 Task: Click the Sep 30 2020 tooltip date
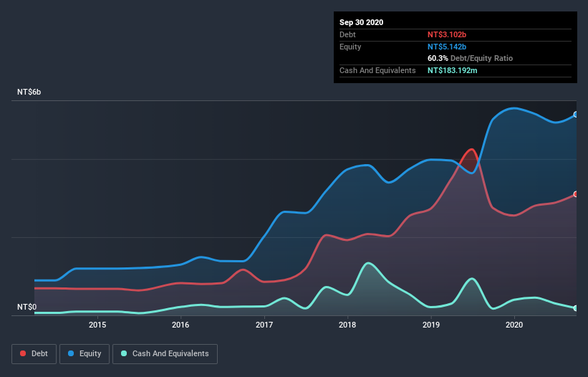(x=361, y=22)
